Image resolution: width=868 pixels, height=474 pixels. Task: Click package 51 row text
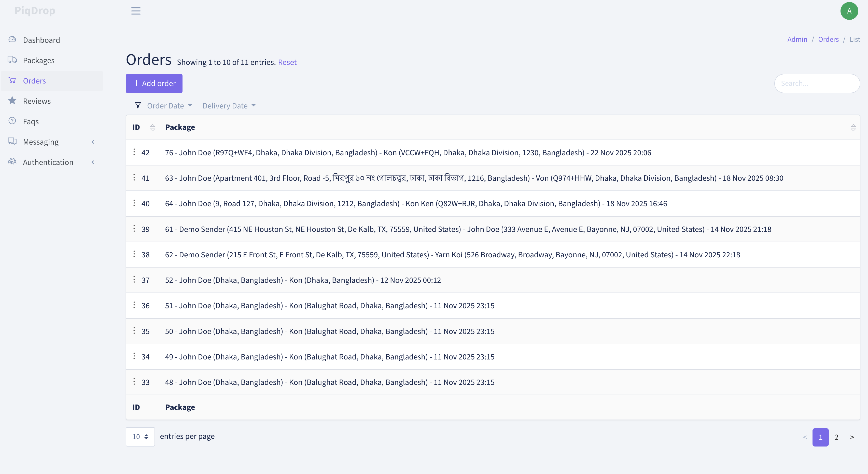[x=330, y=305]
